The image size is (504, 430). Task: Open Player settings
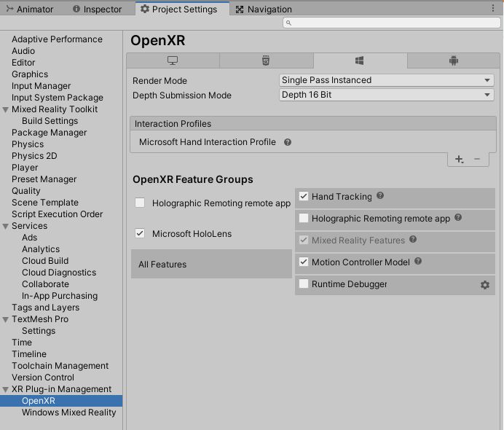click(25, 168)
